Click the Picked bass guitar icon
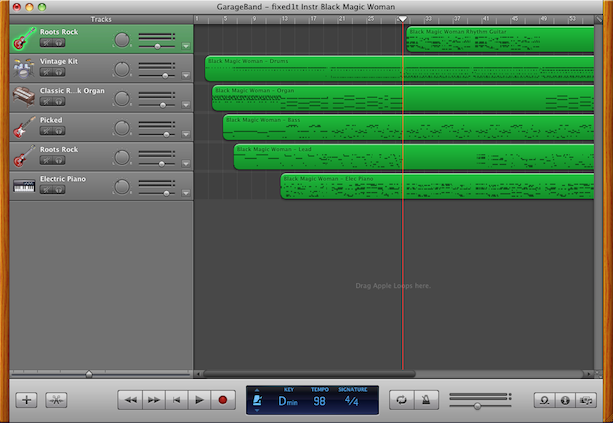 click(24, 127)
